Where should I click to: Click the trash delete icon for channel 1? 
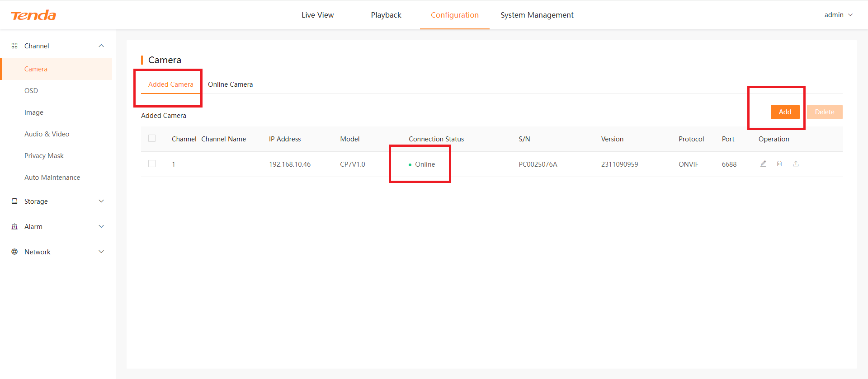point(779,164)
